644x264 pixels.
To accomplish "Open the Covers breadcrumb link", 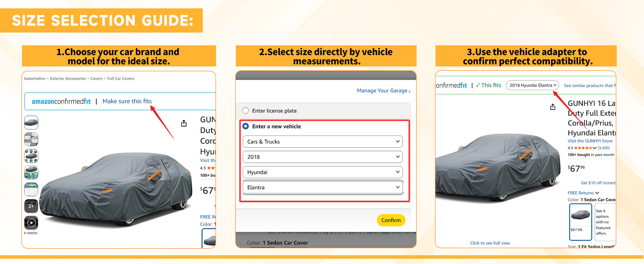I will coord(96,78).
